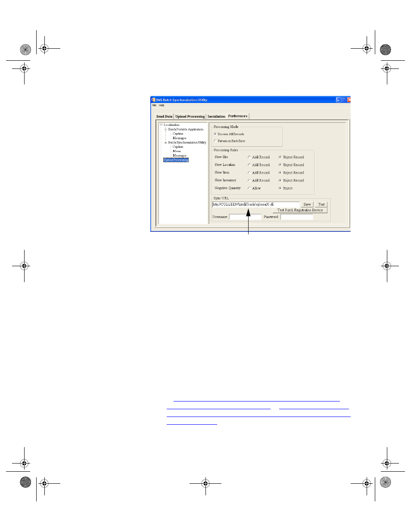Select Upload Processing in the tree
Image resolution: width=411 pixels, height=532 pixels.
tap(176, 160)
